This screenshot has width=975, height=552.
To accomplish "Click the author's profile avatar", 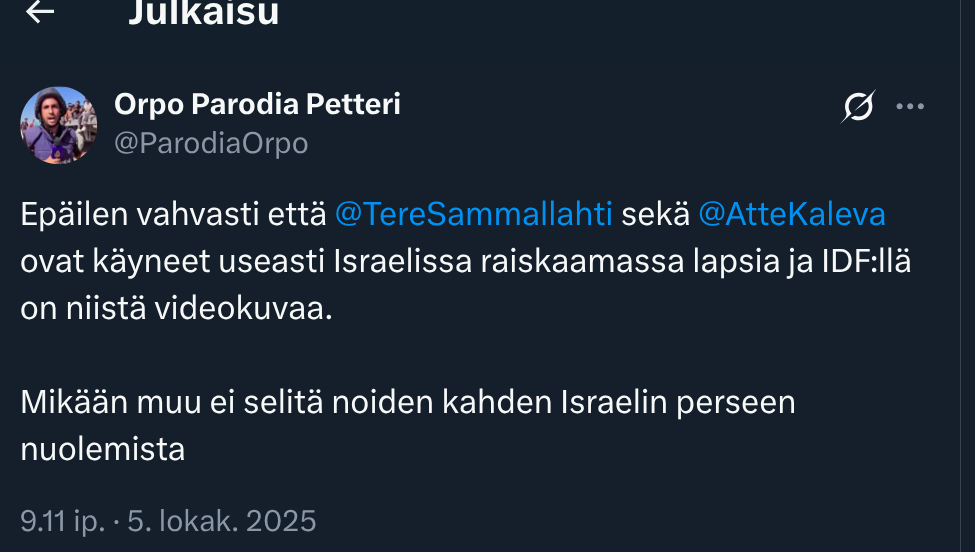I will pos(59,125).
